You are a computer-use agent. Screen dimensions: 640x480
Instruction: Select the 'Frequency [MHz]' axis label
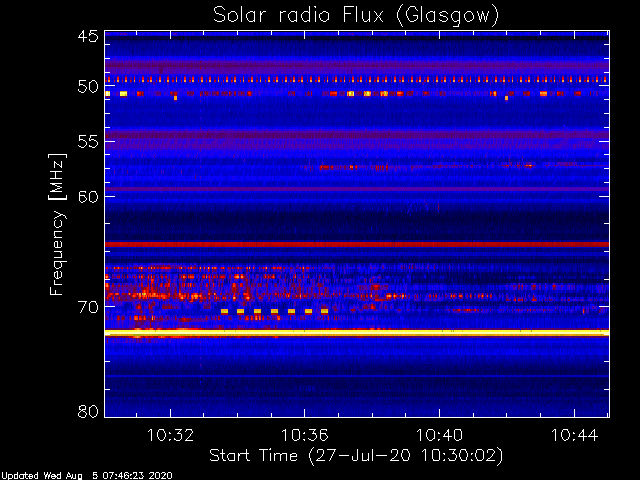coord(57,224)
